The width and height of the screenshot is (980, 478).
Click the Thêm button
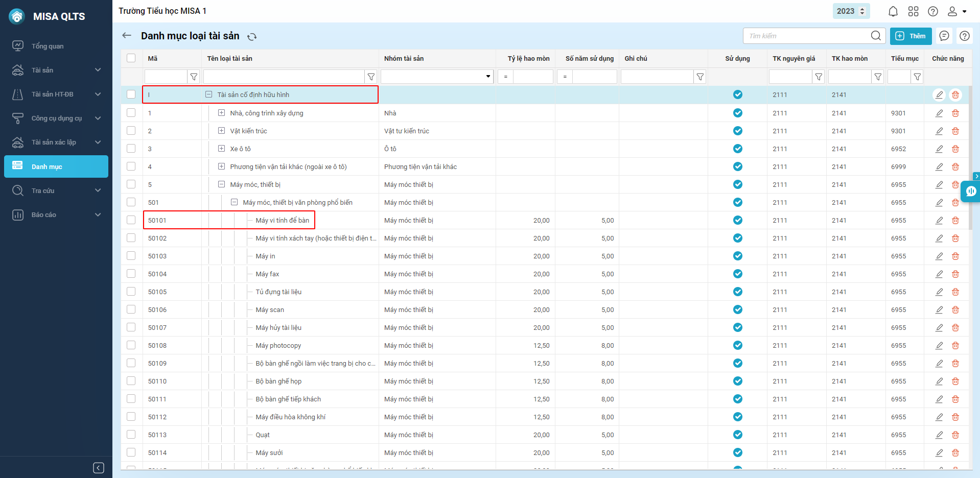911,36
